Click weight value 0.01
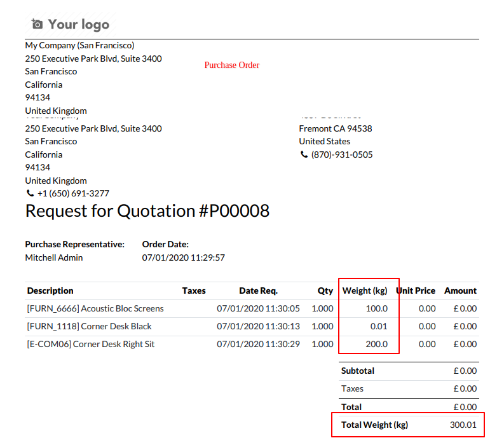Image resolution: width=504 pixels, height=445 pixels. 379,326
